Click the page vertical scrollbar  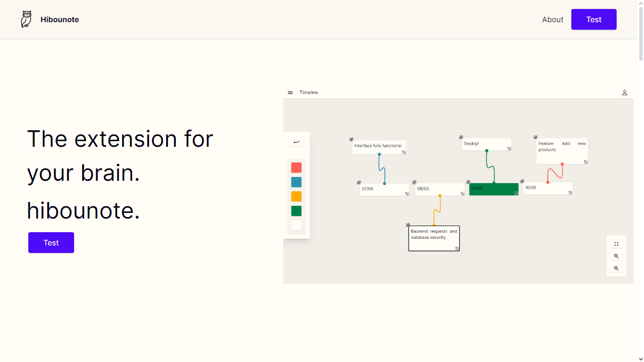click(641, 181)
